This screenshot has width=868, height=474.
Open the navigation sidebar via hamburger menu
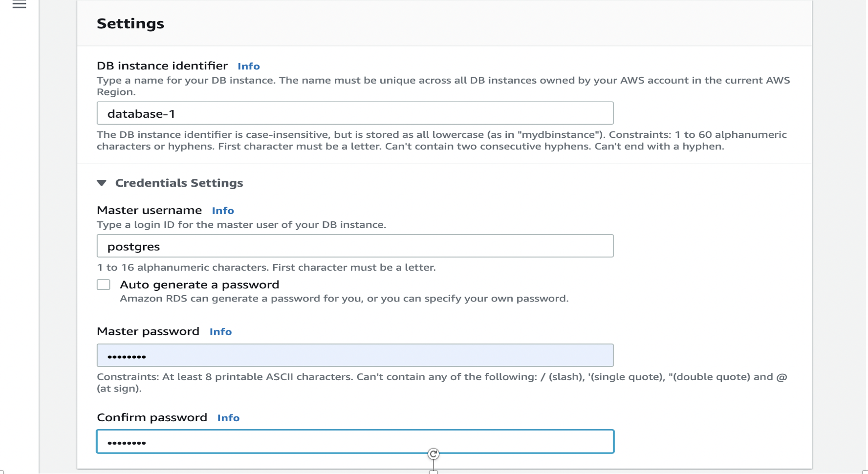click(x=19, y=6)
